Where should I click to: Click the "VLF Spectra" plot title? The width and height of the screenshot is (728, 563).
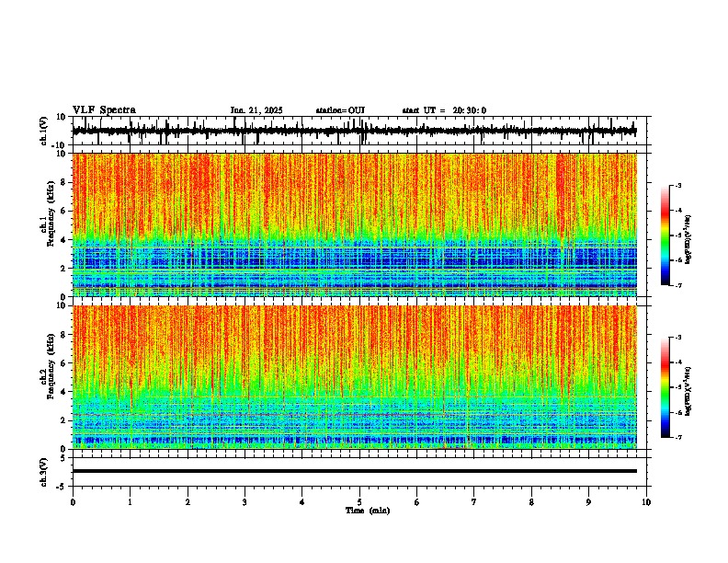[x=104, y=110]
